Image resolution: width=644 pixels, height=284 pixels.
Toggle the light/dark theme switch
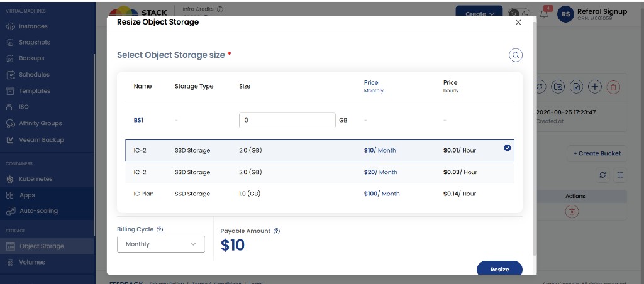[x=519, y=14]
